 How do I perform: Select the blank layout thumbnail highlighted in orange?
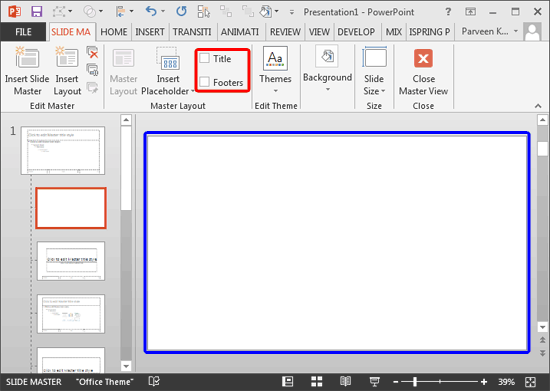[71, 208]
